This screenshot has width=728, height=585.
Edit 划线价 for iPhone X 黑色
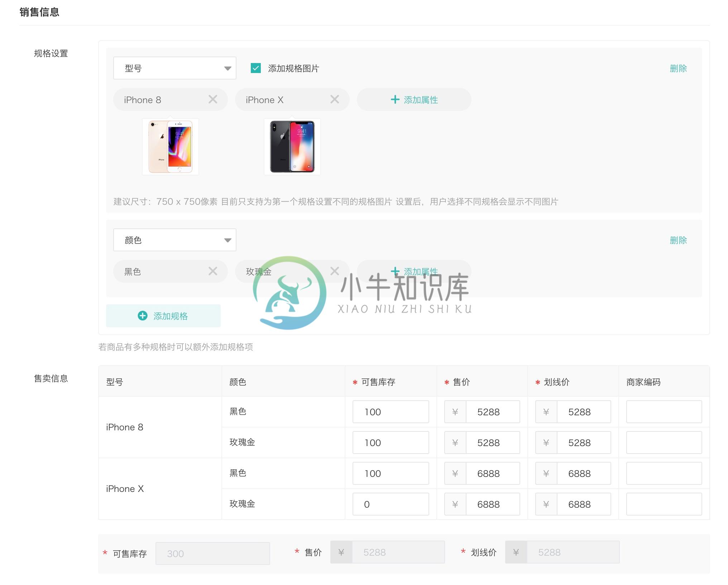tap(584, 473)
